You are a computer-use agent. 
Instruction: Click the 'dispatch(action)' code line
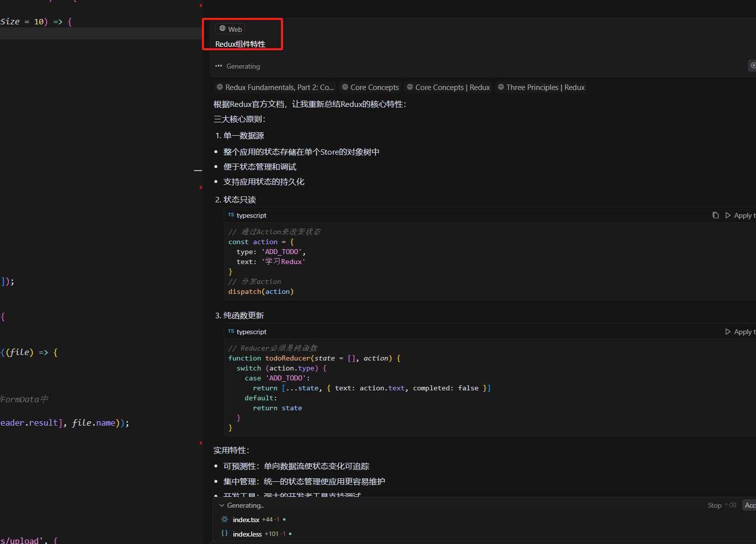[x=261, y=292]
